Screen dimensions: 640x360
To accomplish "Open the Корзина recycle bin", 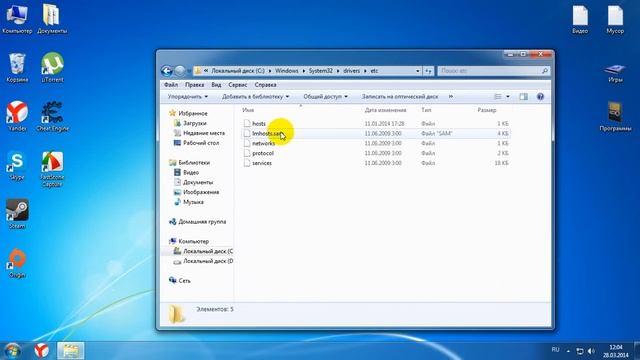I will (x=17, y=68).
